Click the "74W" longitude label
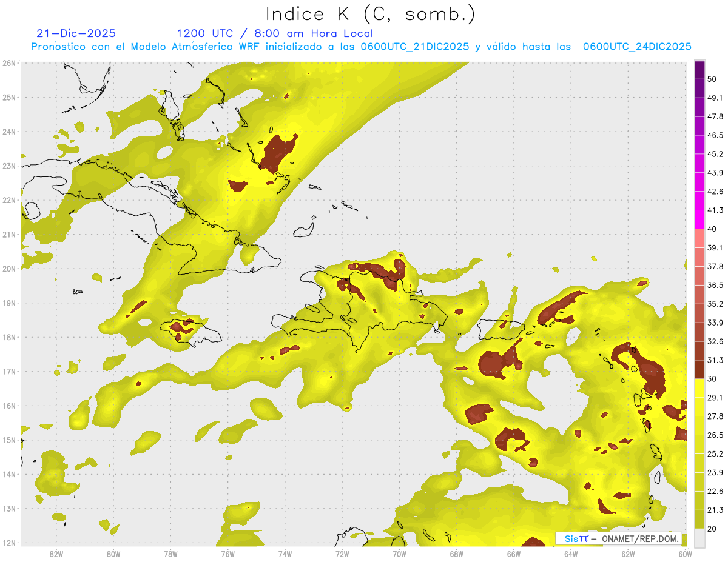The height and width of the screenshot is (562, 728). (285, 554)
